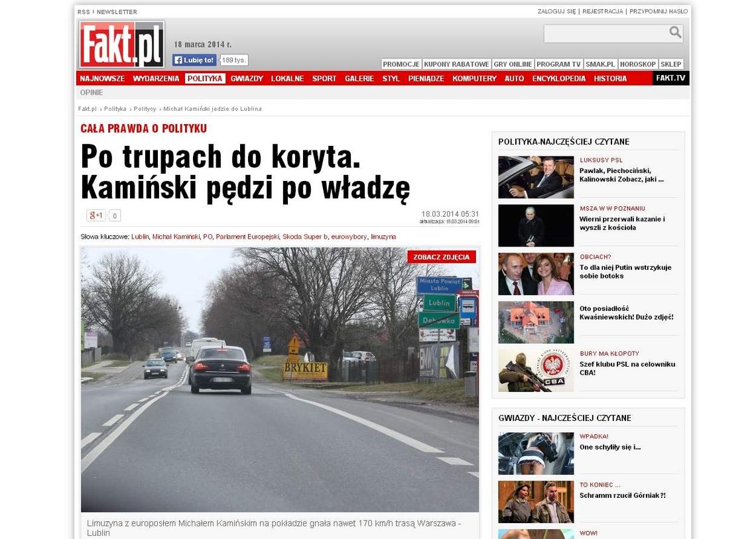Open search with the magnifier icon
The width and height of the screenshot is (756, 539).
675,32
